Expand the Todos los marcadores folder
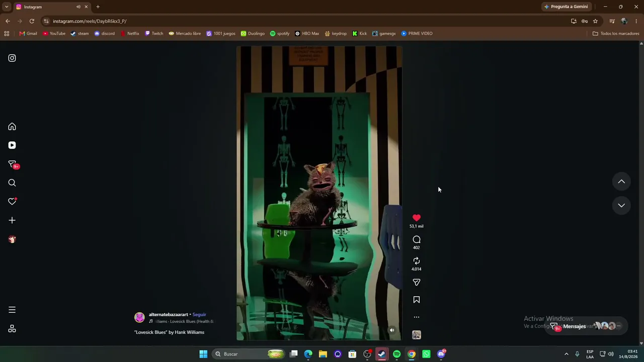644x362 pixels. 616,34
